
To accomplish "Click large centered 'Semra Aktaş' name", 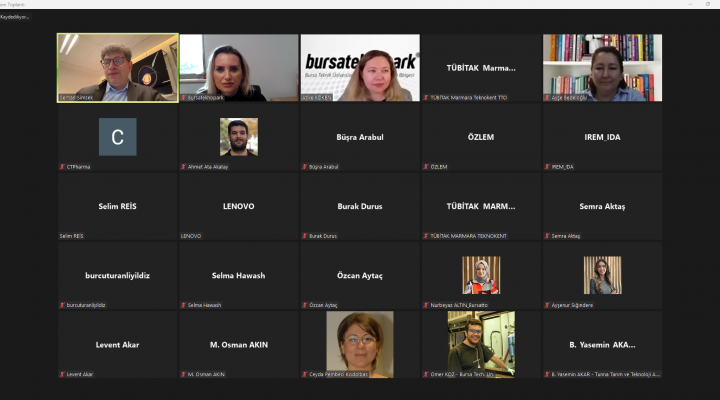I will (x=602, y=206).
